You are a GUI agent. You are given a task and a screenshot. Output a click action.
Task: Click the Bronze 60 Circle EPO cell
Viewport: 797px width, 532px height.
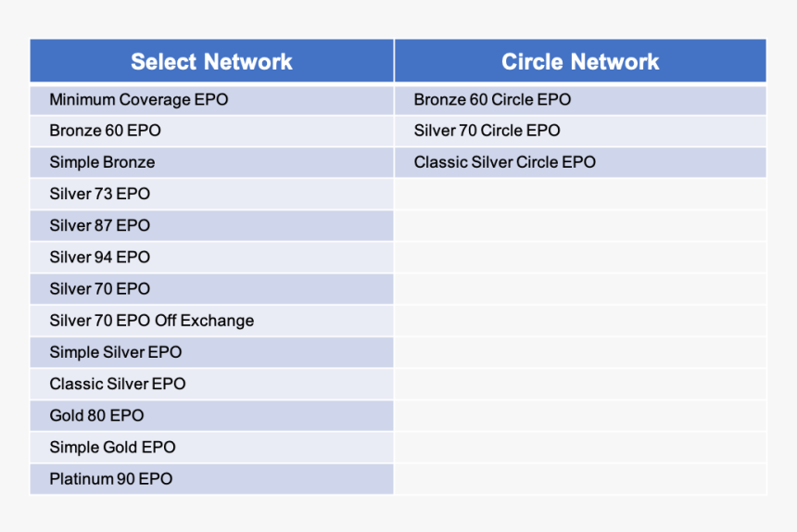point(580,100)
